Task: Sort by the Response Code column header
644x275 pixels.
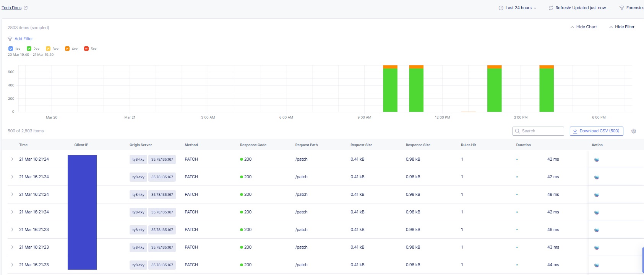Action: 253,145
